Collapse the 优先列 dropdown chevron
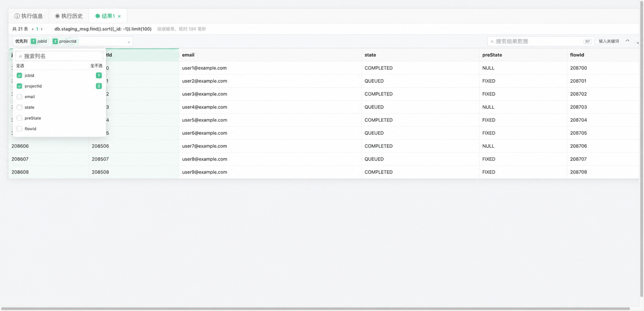The height and width of the screenshot is (311, 644). tap(129, 42)
